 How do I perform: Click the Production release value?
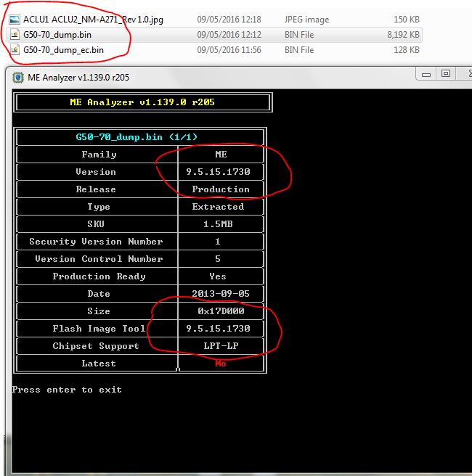[x=221, y=189]
